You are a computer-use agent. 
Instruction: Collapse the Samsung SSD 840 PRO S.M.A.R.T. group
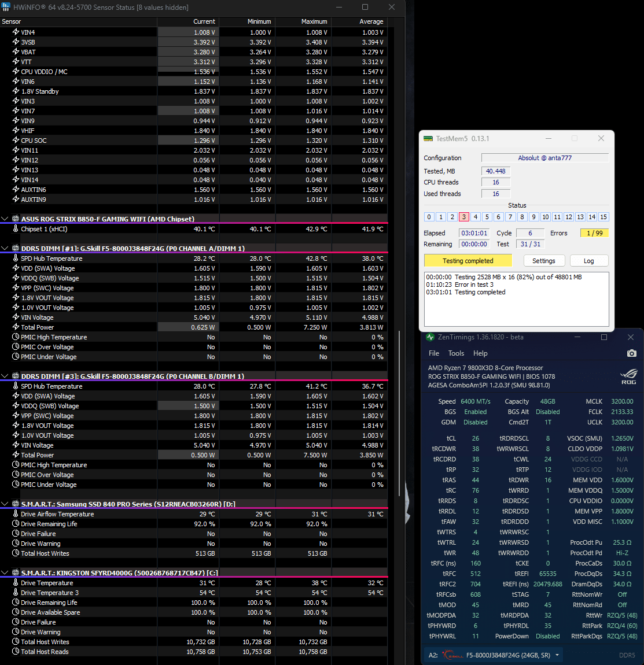[5, 504]
